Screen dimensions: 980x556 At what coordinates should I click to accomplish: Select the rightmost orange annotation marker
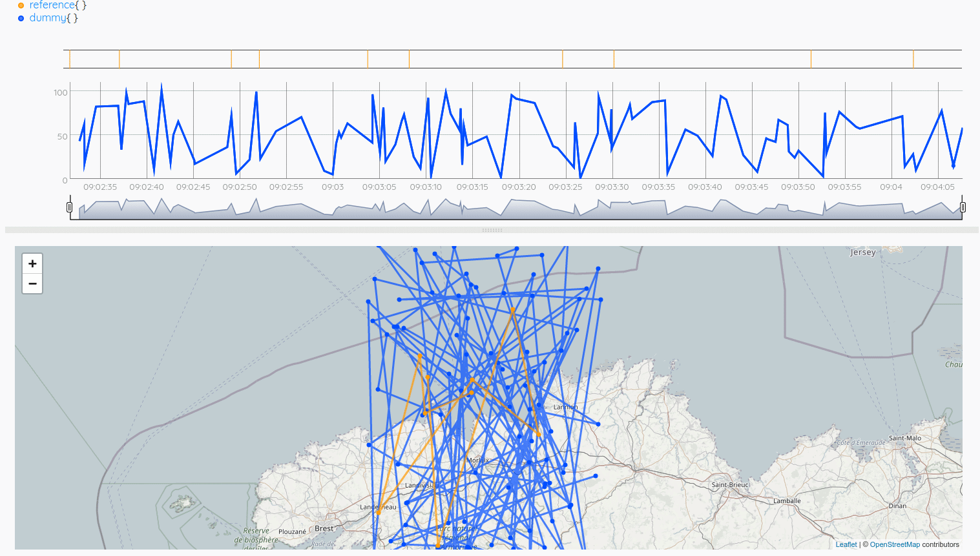point(913,59)
